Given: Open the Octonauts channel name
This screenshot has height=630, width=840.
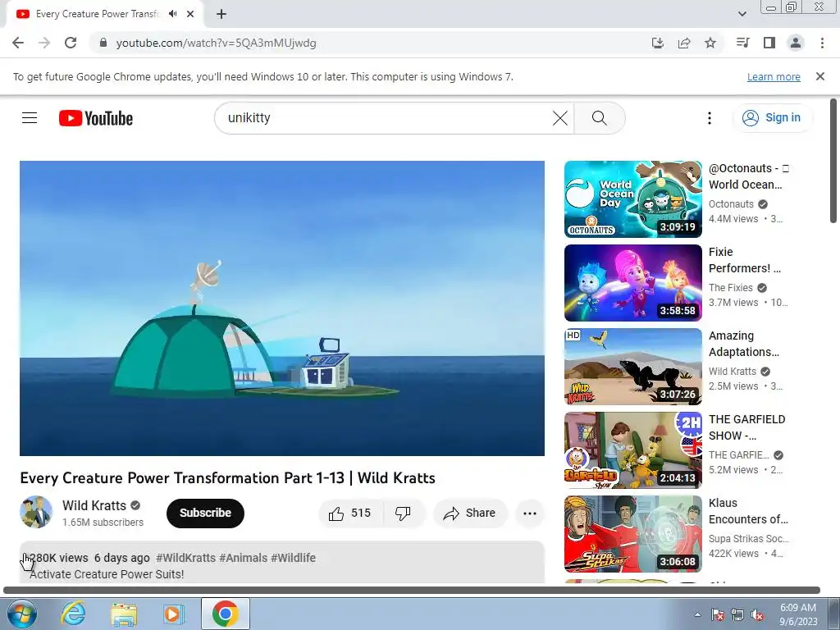Looking at the screenshot, I should pyautogui.click(x=731, y=204).
